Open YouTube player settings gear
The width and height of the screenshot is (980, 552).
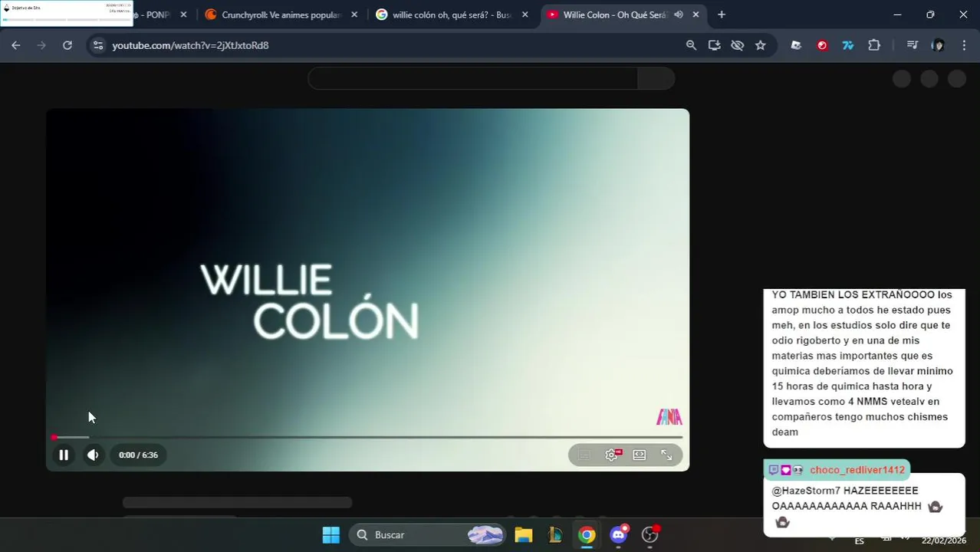(x=612, y=455)
